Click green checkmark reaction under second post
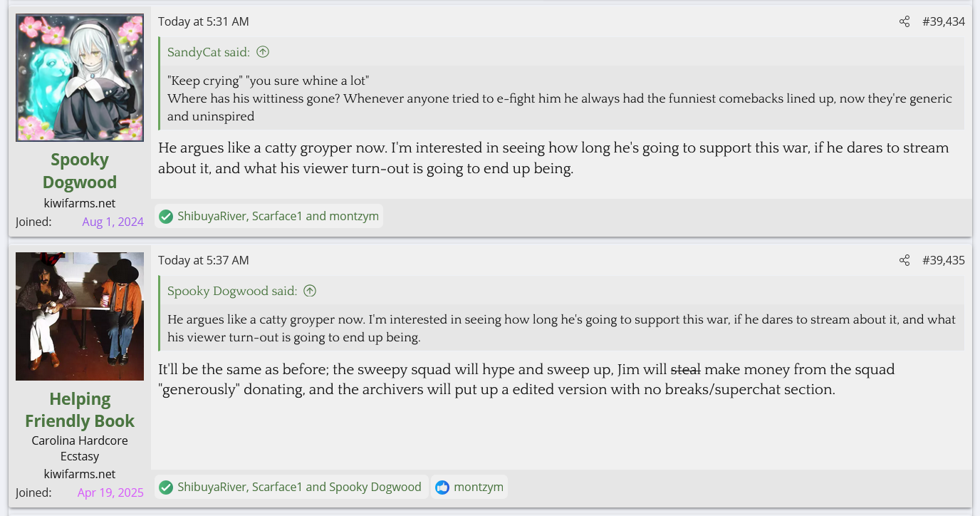 click(166, 487)
